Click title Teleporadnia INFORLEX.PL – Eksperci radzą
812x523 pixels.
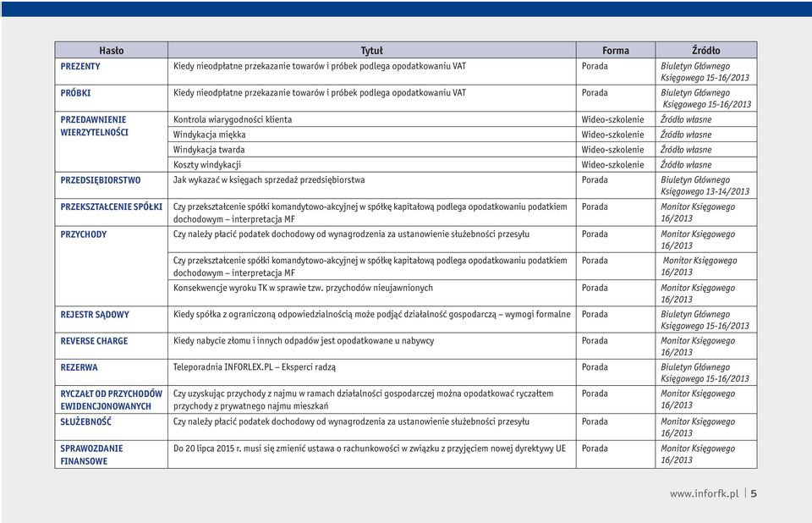255,367
